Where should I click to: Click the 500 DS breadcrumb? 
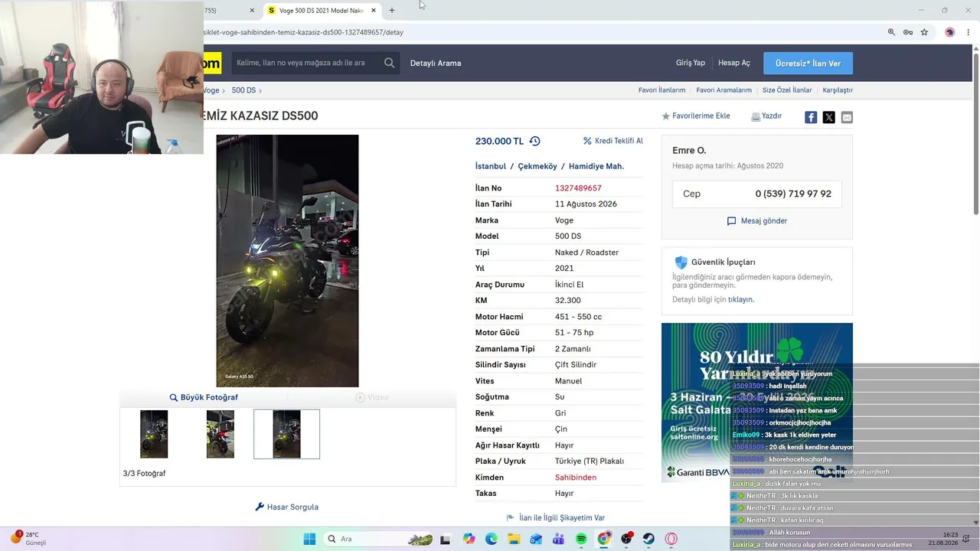click(x=243, y=90)
